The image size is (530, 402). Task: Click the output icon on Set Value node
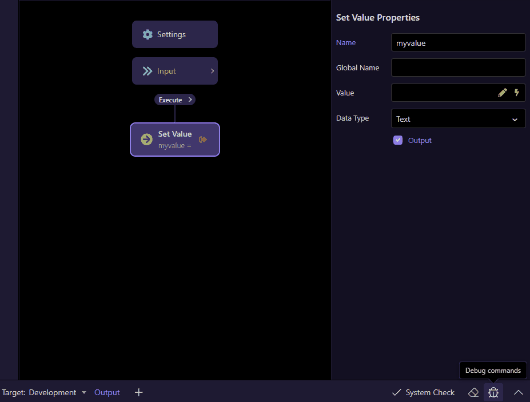tap(203, 139)
